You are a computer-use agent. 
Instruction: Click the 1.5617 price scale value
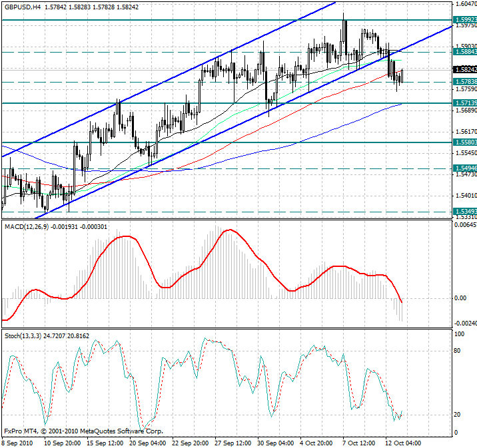466,132
